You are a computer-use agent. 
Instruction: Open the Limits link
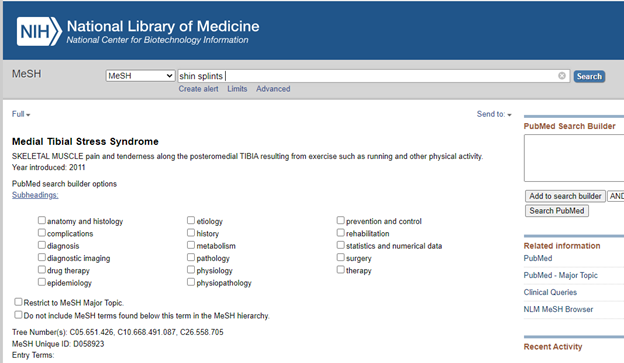(x=237, y=89)
